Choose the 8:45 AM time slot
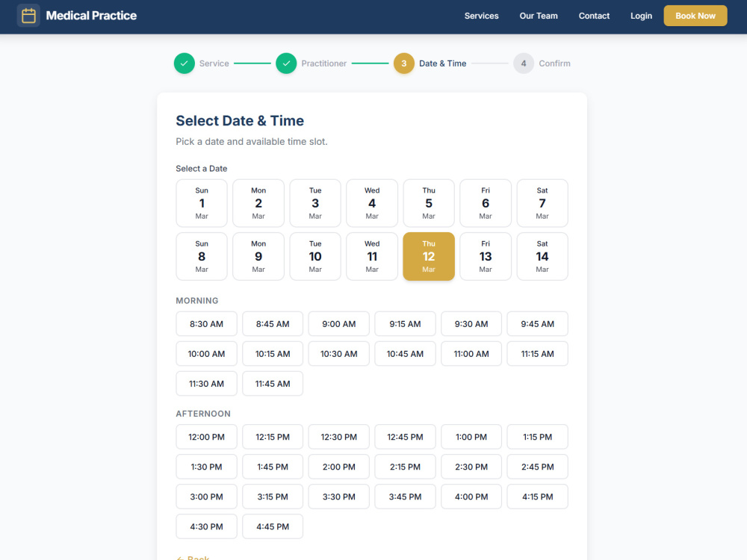Screen dimensions: 747x560 pyautogui.click(x=273, y=324)
